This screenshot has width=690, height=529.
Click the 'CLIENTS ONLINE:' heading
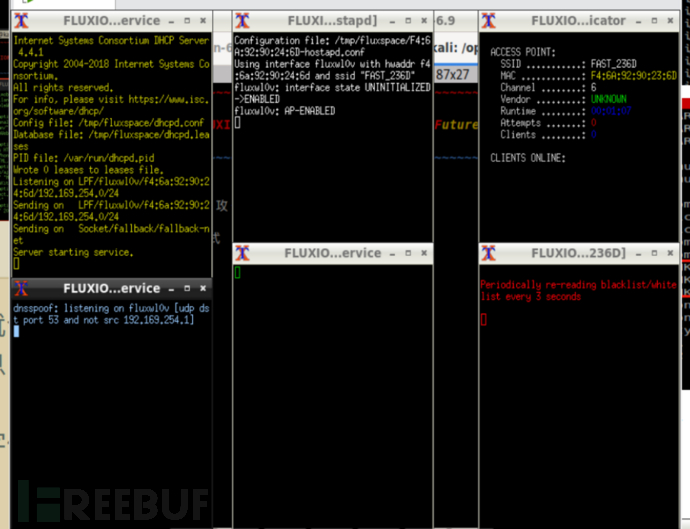pos(528,158)
